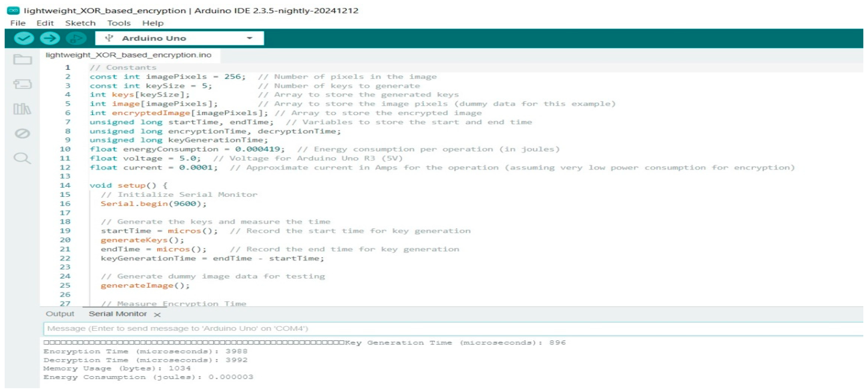Image resolution: width=868 pixels, height=392 pixels.
Task: Click the Arduino IDE logo in title bar
Action: 13,10
